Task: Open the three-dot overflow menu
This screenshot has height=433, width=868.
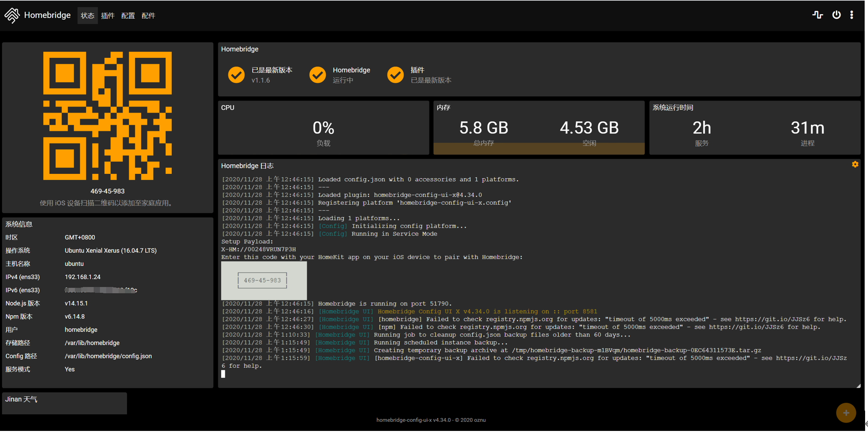Action: coord(852,15)
